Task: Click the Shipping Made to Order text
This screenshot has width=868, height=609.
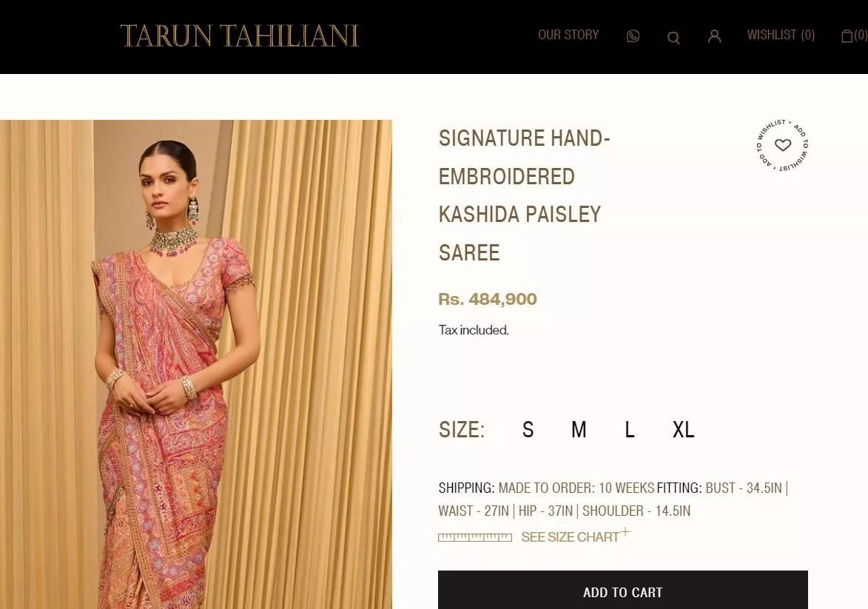Action: (x=546, y=488)
